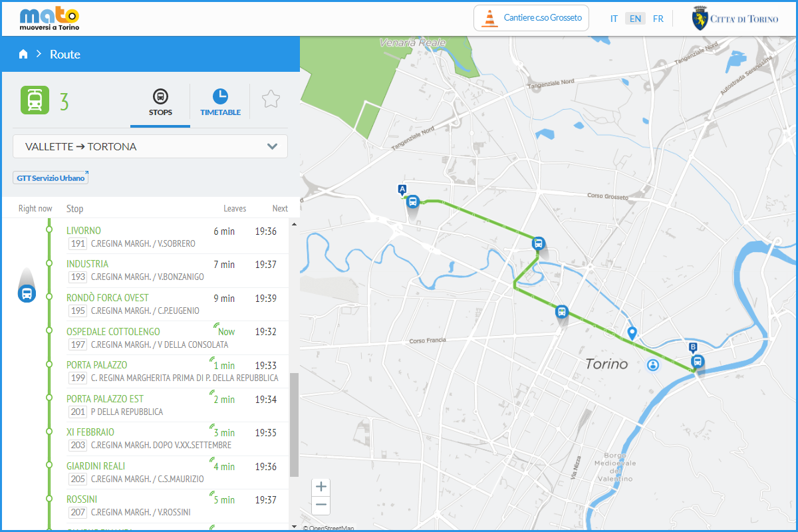
Task: Open the VALLETTE → TORTONA direction dropdown
Action: tap(150, 147)
